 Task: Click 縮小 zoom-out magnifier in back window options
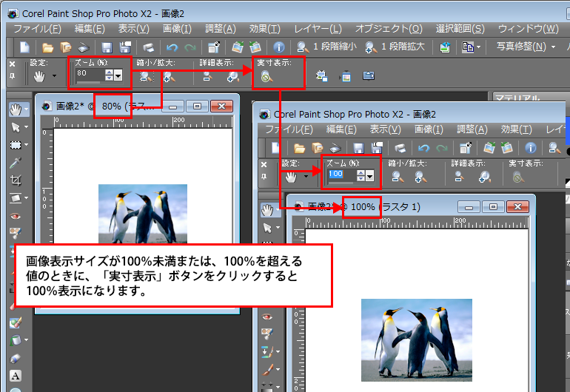[x=146, y=76]
